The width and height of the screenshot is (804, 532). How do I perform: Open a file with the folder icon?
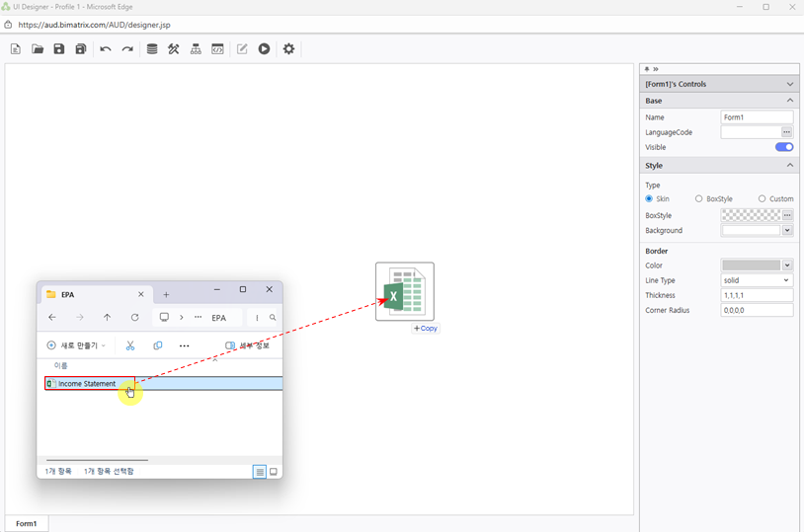[38, 49]
